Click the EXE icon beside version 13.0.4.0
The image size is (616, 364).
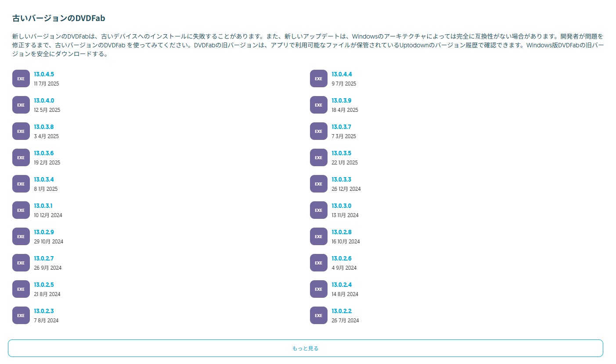point(21,105)
